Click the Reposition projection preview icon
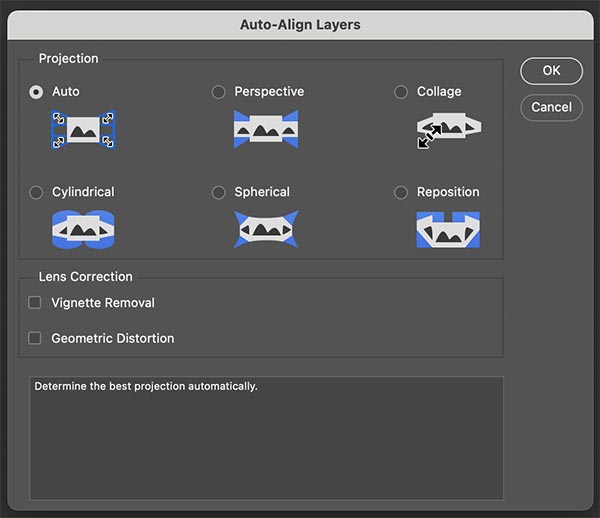This screenshot has width=600, height=518. point(448,230)
